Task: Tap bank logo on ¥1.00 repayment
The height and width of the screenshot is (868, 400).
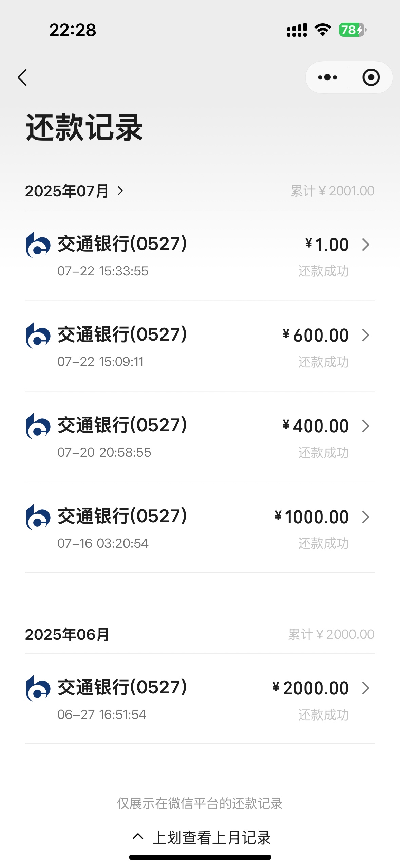Action: (x=38, y=245)
